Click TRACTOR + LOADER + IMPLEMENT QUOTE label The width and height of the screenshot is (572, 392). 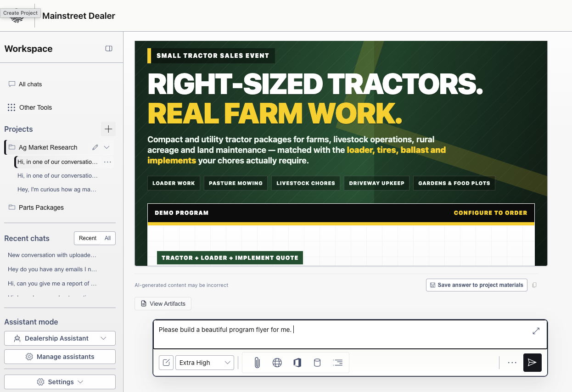230,258
